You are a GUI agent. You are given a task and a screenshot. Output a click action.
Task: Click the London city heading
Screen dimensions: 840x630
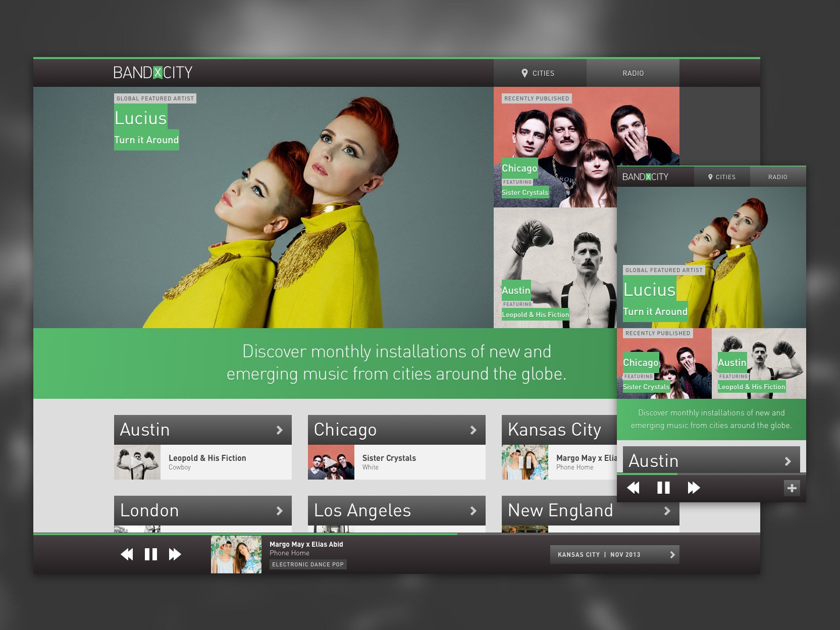tap(149, 510)
